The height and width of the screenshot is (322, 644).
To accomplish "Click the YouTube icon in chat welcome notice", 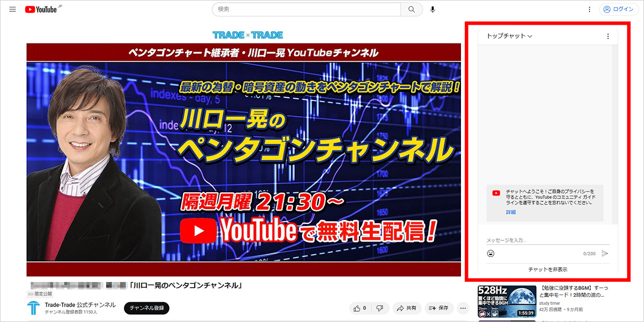I will (496, 193).
